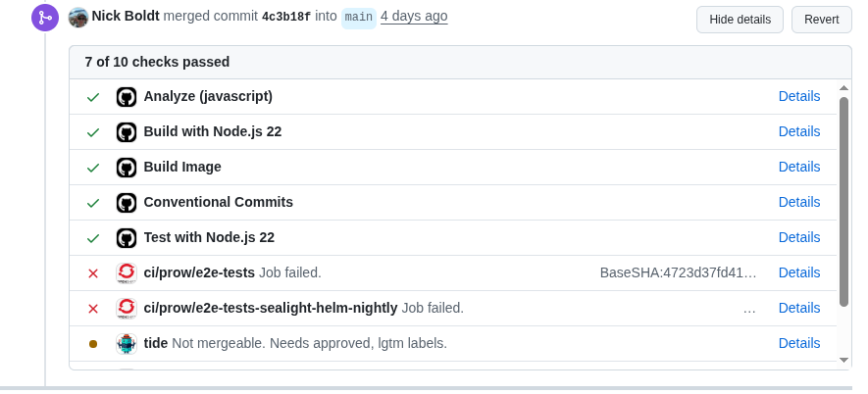
Task: Click GitHub icon beside Test with Node.js 22
Action: [126, 238]
